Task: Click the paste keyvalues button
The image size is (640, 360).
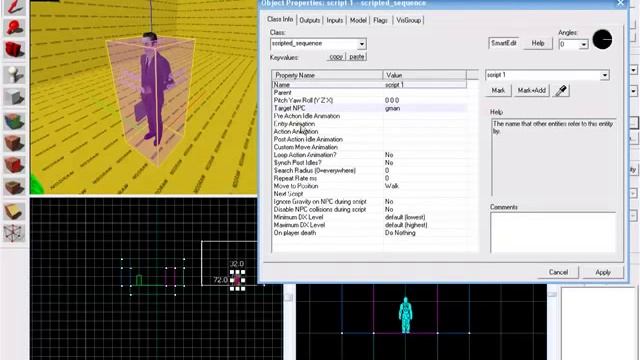Action: click(357, 57)
